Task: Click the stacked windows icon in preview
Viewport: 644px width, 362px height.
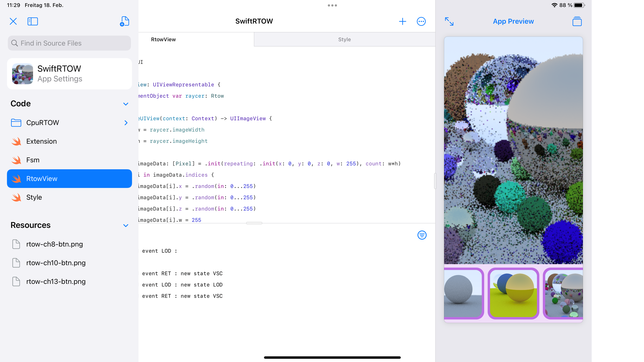Action: point(577,22)
